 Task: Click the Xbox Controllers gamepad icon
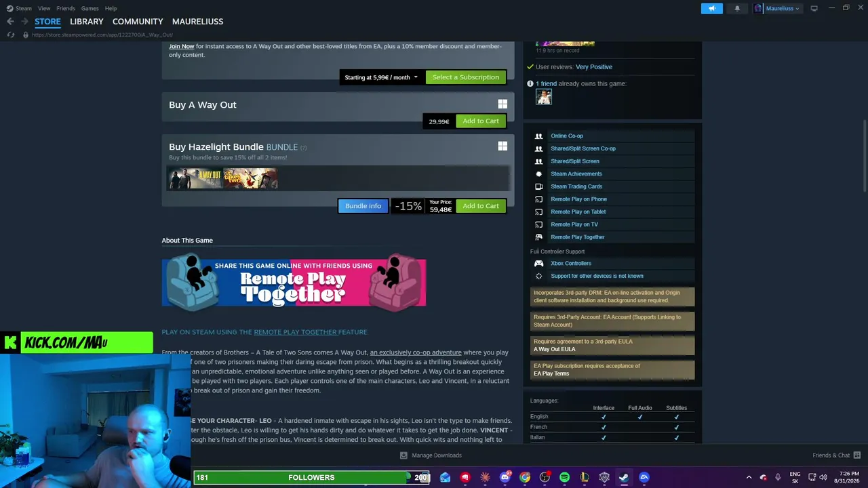(538, 263)
